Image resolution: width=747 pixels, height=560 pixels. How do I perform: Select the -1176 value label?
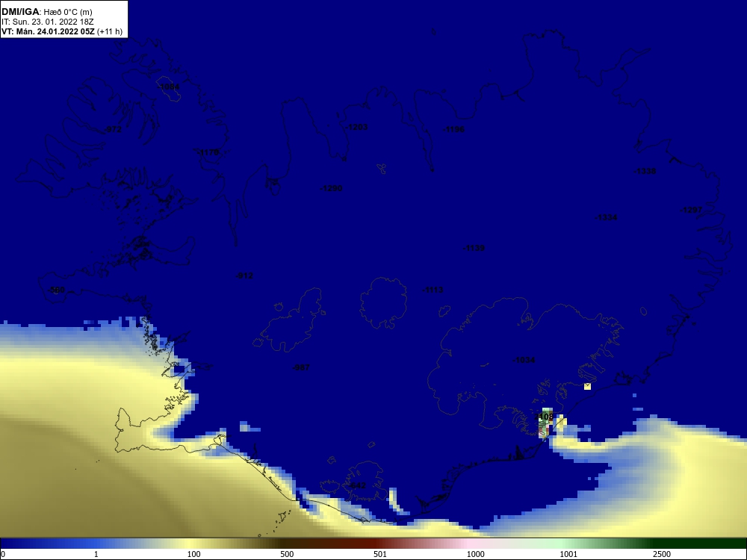(x=208, y=152)
